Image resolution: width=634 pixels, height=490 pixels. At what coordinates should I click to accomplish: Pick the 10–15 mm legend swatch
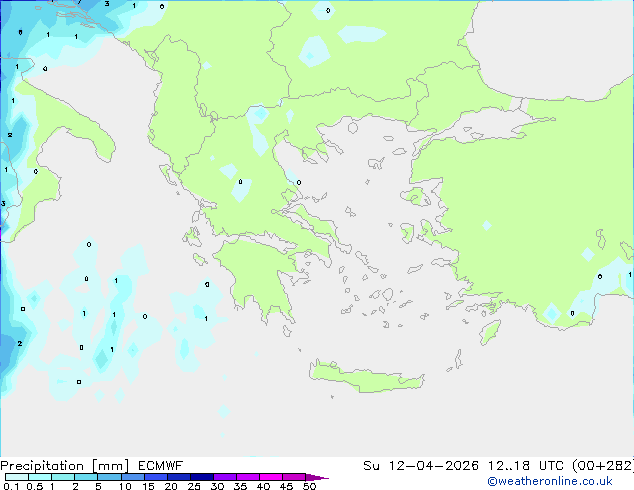[132, 477]
